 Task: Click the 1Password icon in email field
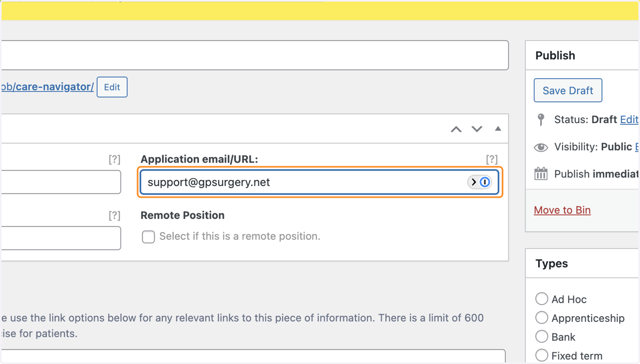click(x=485, y=182)
